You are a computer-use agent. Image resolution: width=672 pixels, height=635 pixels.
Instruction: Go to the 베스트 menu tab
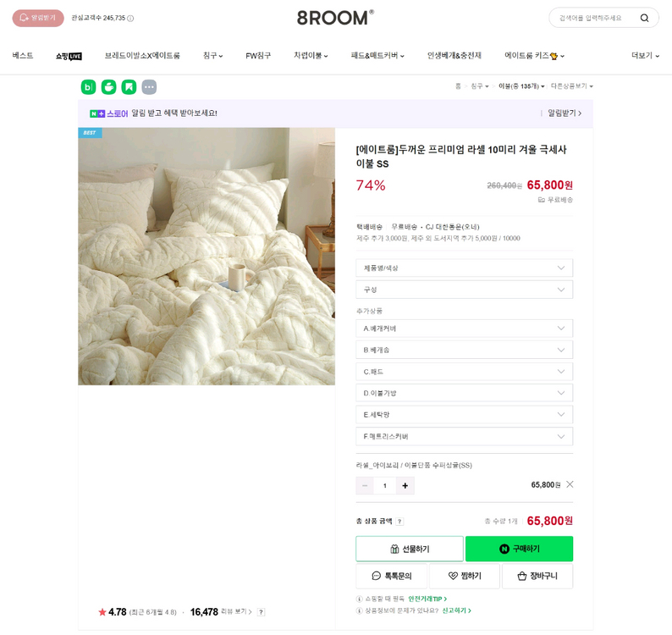pyautogui.click(x=23, y=56)
